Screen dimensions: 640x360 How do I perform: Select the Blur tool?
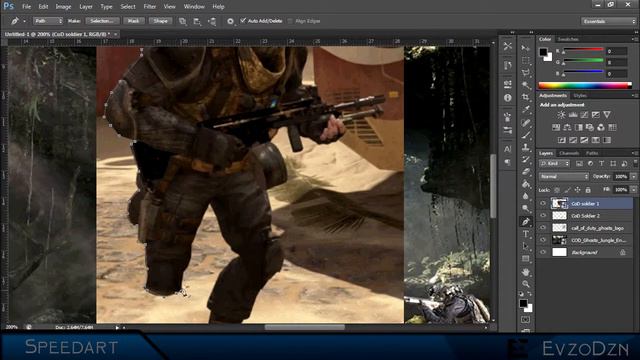pos(526,196)
